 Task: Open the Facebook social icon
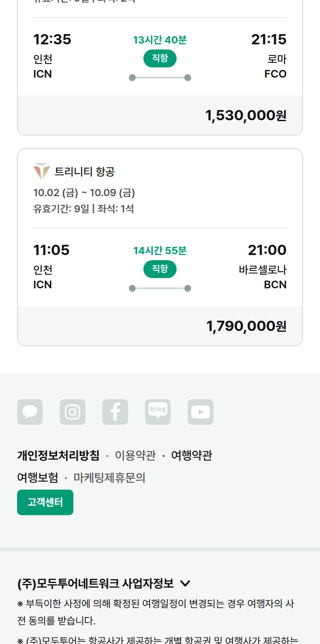(x=115, y=412)
